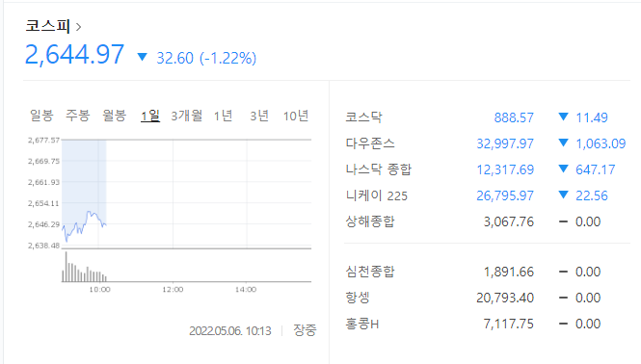
Task: Click the intraday price line chart
Action: pyautogui.click(x=186, y=194)
